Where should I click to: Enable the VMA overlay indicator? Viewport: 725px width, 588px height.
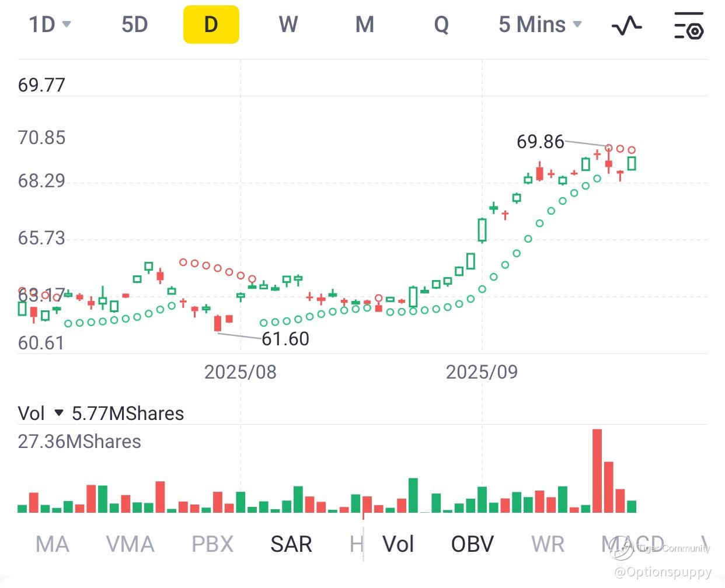click(130, 544)
